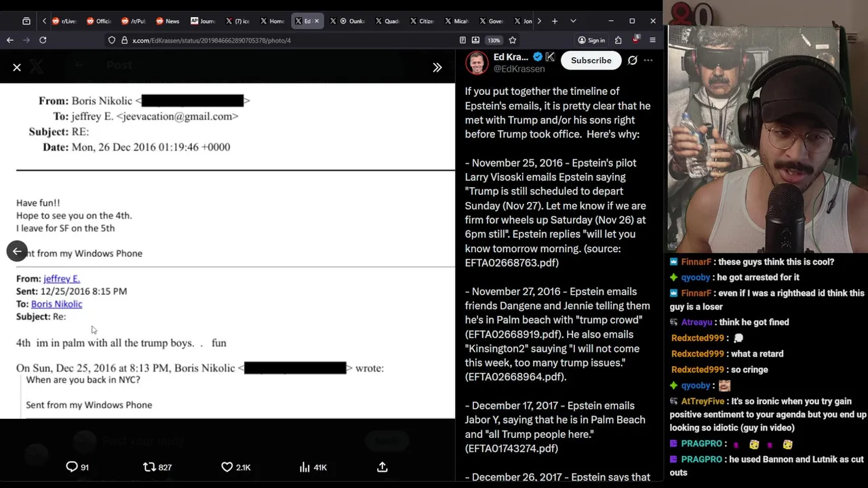This screenshot has width=868, height=488.
Task: Reload the page with the refresh icon
Action: pos(43,40)
